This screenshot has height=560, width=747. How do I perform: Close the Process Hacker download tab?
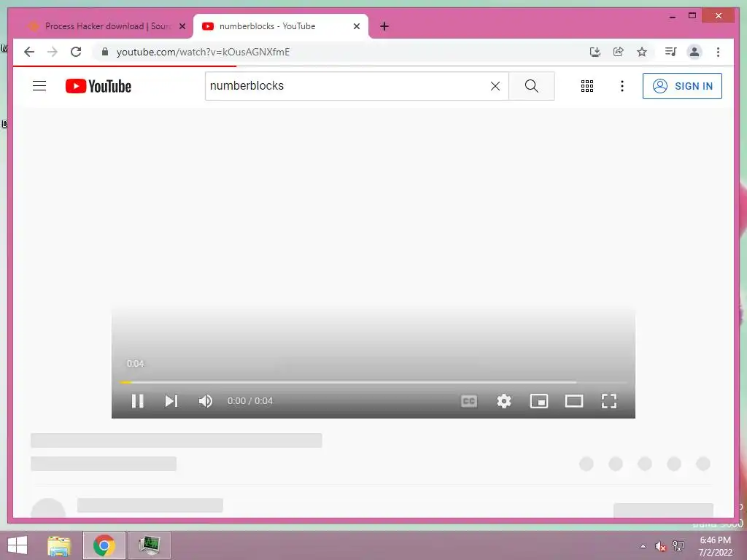tap(182, 26)
